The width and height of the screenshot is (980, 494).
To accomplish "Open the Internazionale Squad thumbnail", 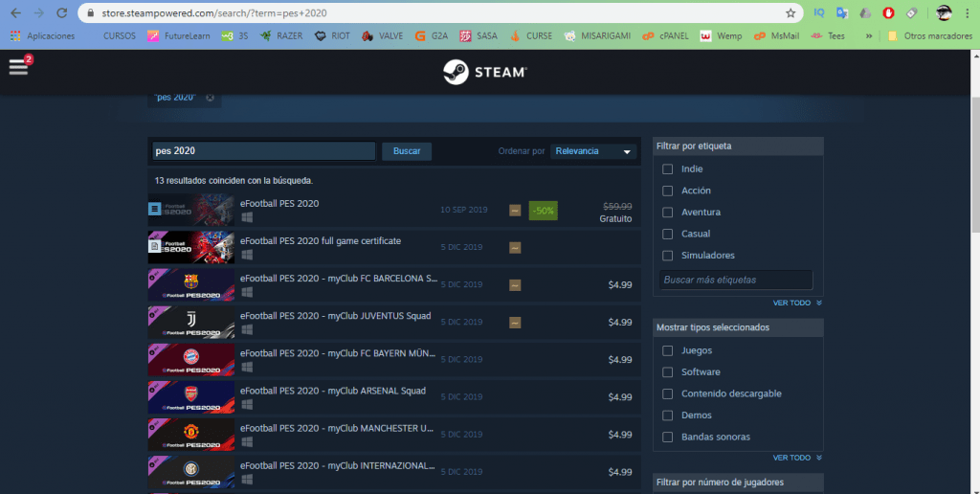I will coord(191,472).
